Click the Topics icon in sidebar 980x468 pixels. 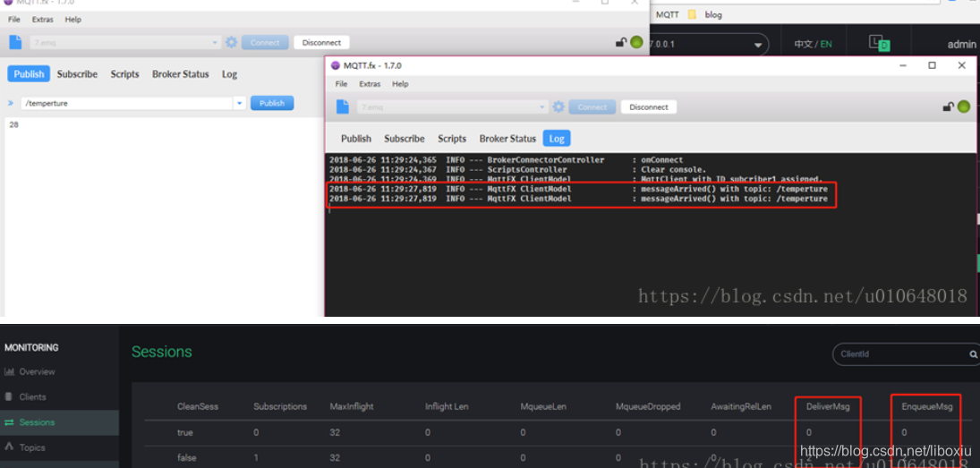(x=9, y=447)
